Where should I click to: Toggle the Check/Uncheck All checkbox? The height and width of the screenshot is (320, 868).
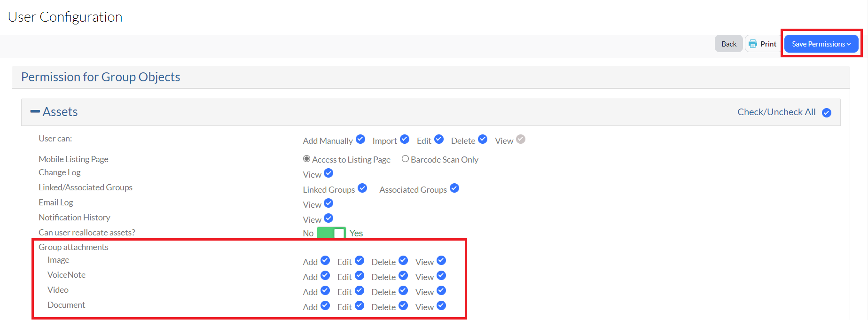827,113
